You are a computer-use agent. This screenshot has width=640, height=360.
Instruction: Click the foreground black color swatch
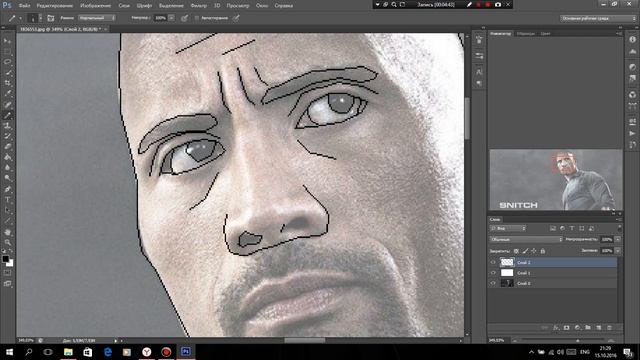tap(5, 259)
